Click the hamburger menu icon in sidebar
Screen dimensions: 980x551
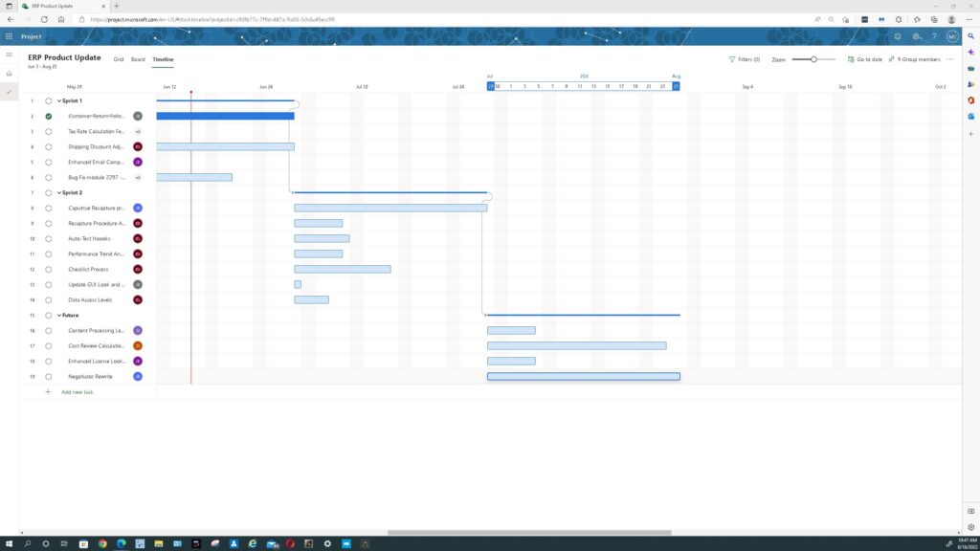point(10,55)
